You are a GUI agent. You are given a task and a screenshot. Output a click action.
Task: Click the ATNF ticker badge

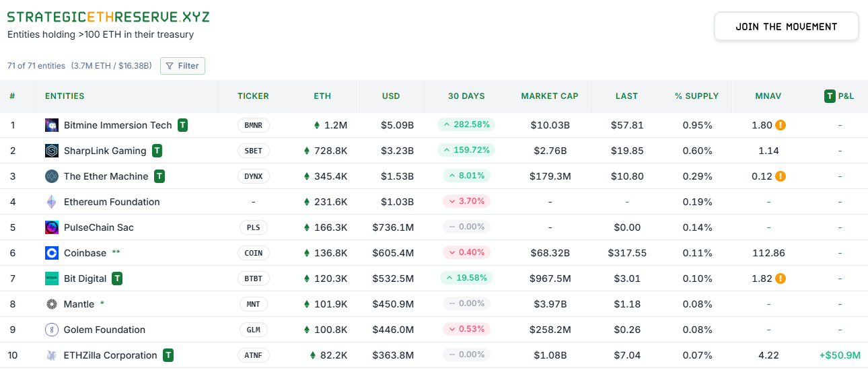254,355
